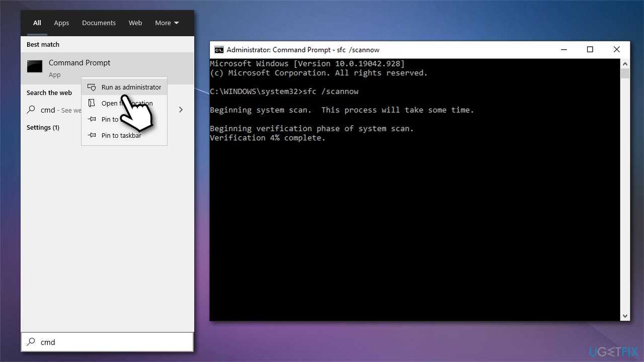Expand the More dropdown in search tabs

[167, 23]
